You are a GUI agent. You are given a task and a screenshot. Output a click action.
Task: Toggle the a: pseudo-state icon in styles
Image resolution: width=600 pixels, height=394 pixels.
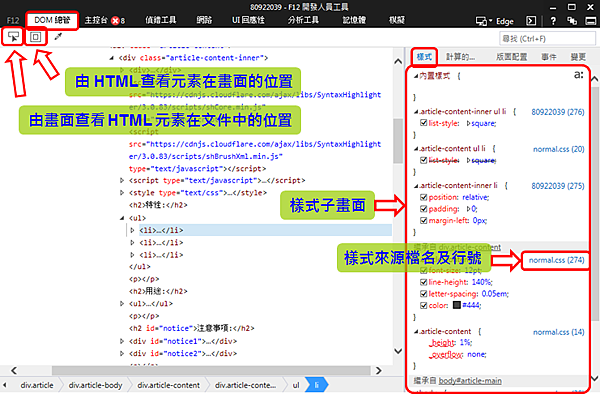click(x=579, y=75)
